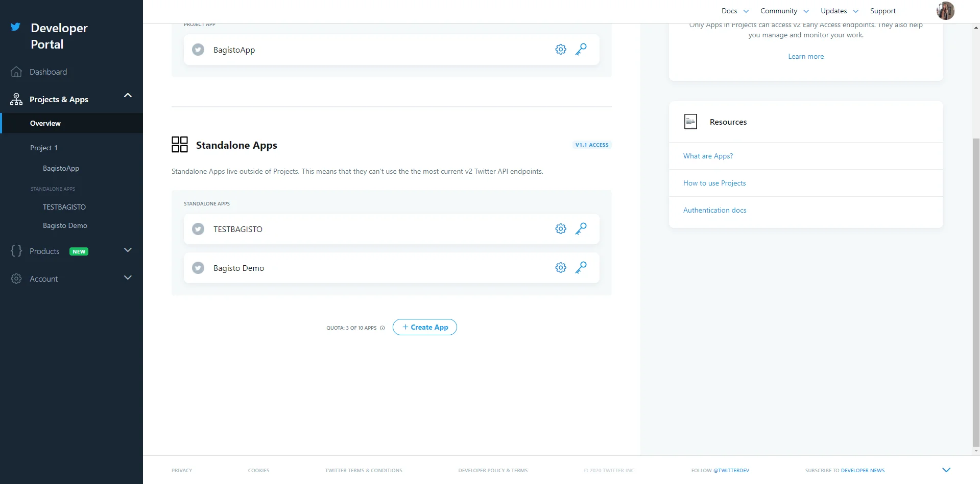Viewport: 980px width, 484px height.
Task: Click the key icon for TESTBAGISTO
Action: click(x=581, y=229)
